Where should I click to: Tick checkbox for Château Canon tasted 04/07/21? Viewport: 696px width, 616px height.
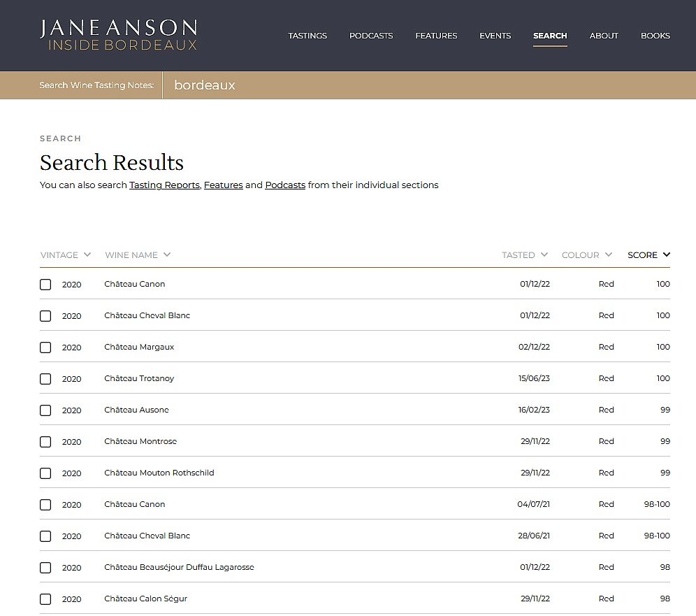45,505
